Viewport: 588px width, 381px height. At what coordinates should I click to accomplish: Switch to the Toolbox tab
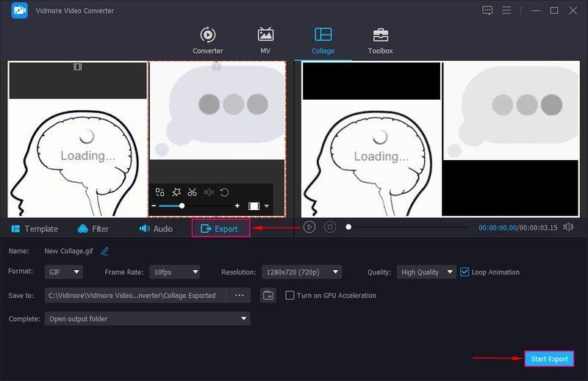[380, 40]
